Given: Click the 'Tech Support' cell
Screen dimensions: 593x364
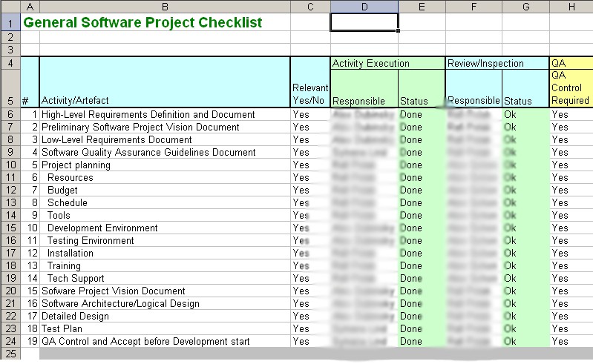Looking at the screenshot, I should [x=165, y=278].
